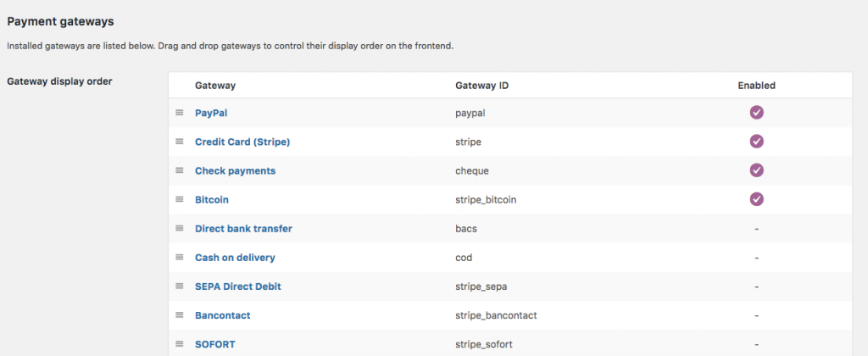Click drag handle for Direct bank transfer
The width and height of the screenshot is (868, 356).
(x=180, y=228)
